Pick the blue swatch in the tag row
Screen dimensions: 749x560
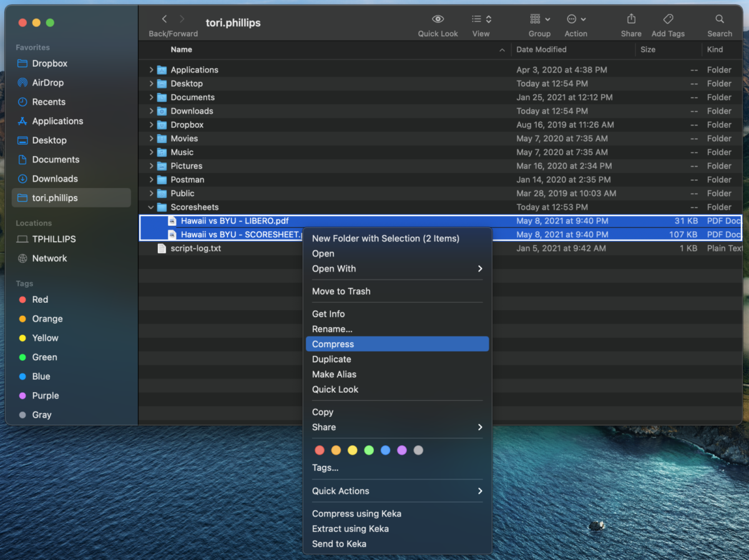coord(385,449)
